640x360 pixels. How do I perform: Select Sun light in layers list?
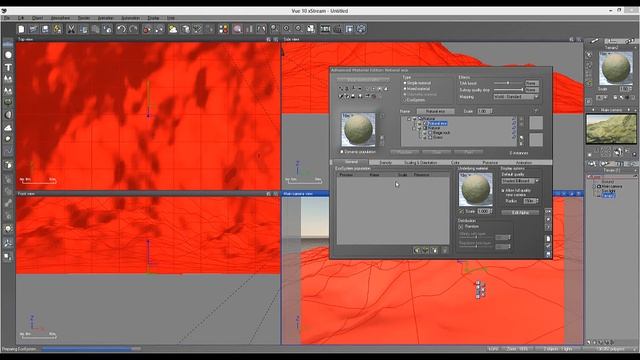coord(609,191)
